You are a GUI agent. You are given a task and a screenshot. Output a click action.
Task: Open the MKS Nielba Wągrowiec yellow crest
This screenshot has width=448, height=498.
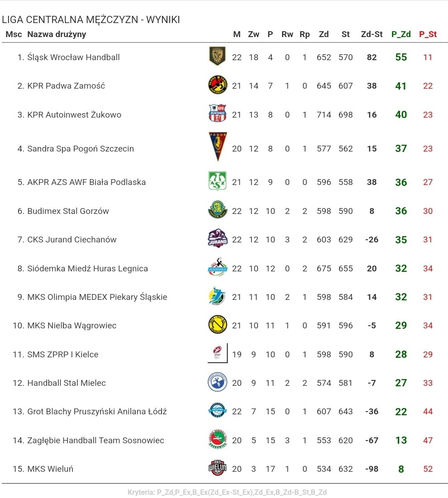(218, 324)
